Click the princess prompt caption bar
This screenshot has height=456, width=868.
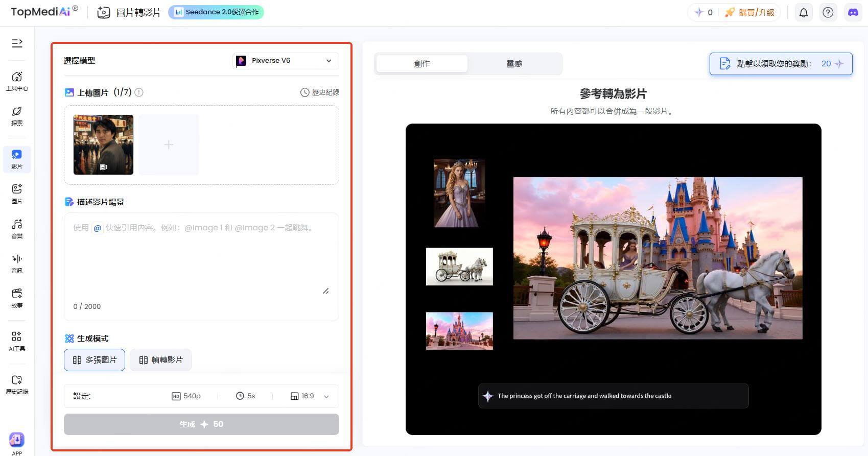click(x=613, y=396)
